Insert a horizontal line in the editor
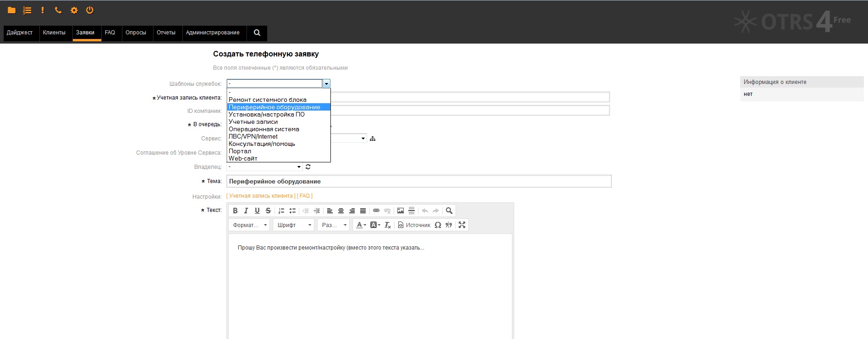 (x=412, y=211)
